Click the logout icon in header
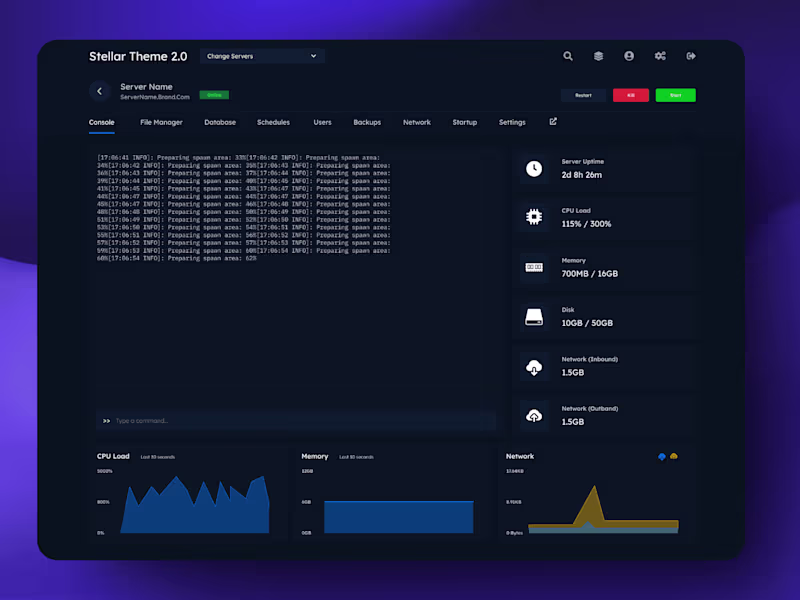Viewport: 800px width, 600px height. coord(691,56)
